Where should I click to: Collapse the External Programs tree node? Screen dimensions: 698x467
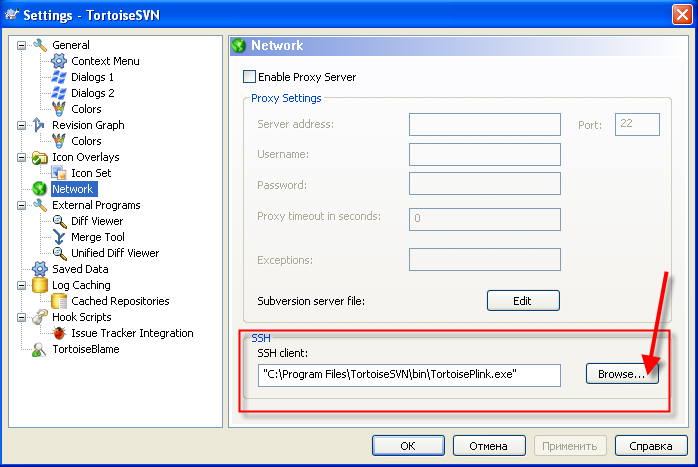click(x=21, y=205)
